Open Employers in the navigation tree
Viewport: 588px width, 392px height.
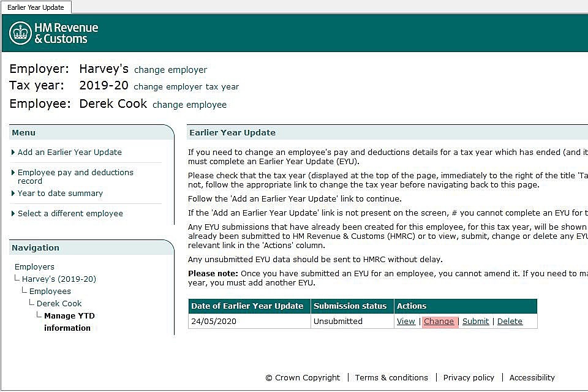[34, 266]
